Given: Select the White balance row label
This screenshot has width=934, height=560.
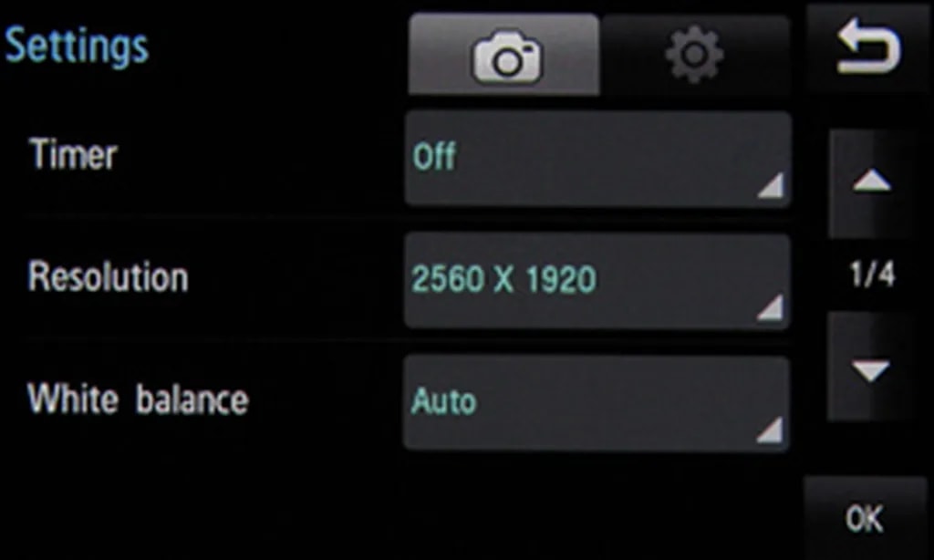Looking at the screenshot, I should [138, 399].
